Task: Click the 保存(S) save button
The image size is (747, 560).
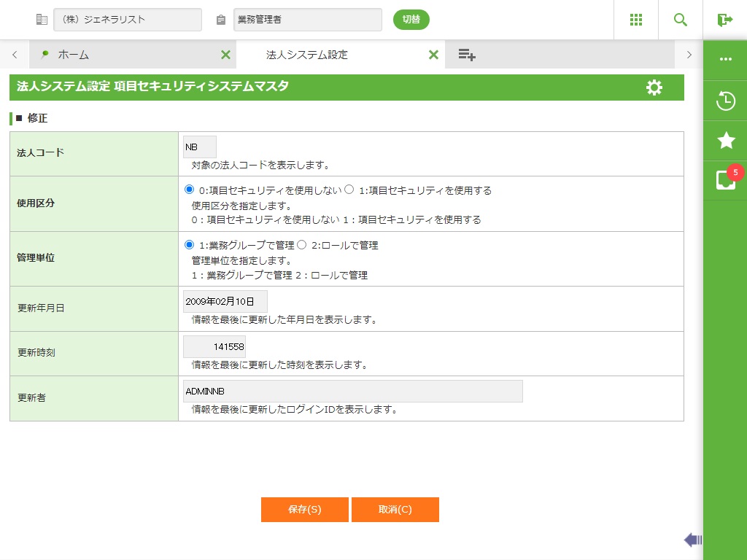Action: [304, 510]
